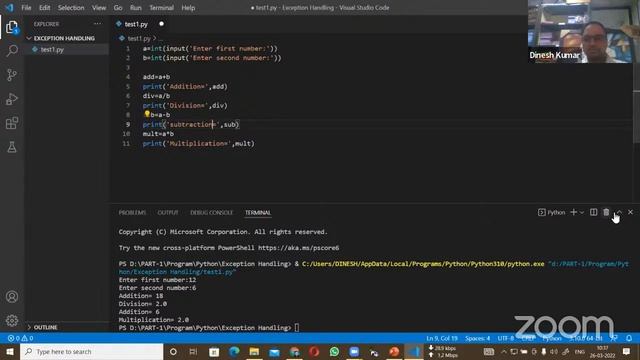Open the Windows Start button
The width and height of the screenshot is (640, 360).
click(10, 351)
